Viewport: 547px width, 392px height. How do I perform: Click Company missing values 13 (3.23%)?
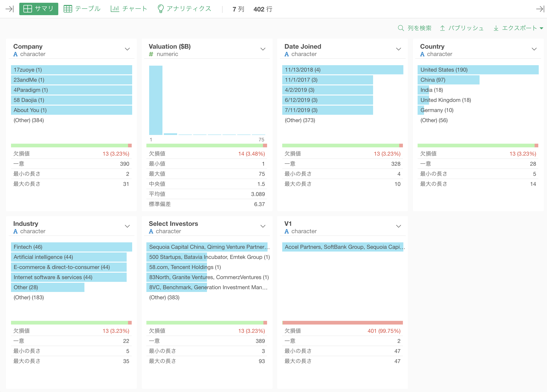tap(116, 154)
